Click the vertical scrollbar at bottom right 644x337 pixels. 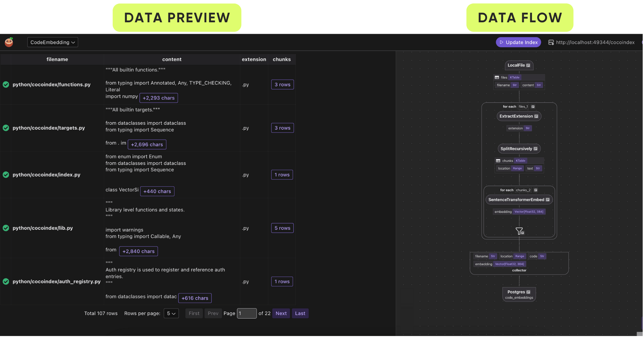[x=641, y=323]
